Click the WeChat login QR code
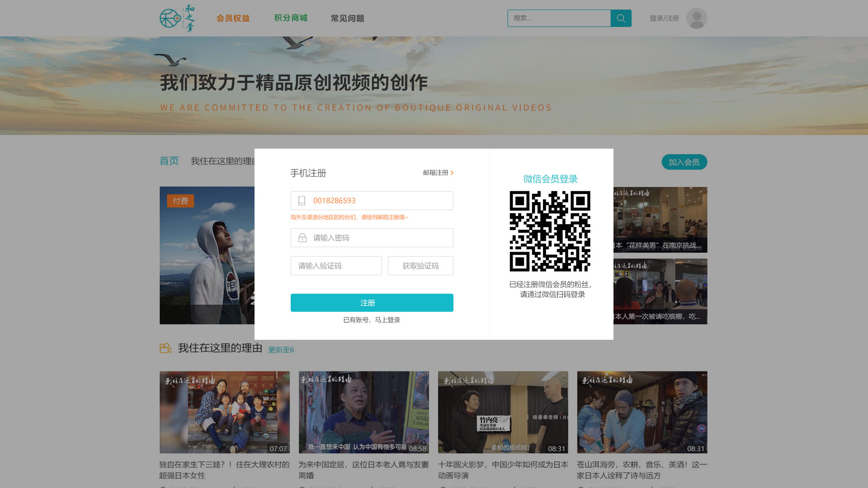The width and height of the screenshot is (868, 488). point(550,231)
